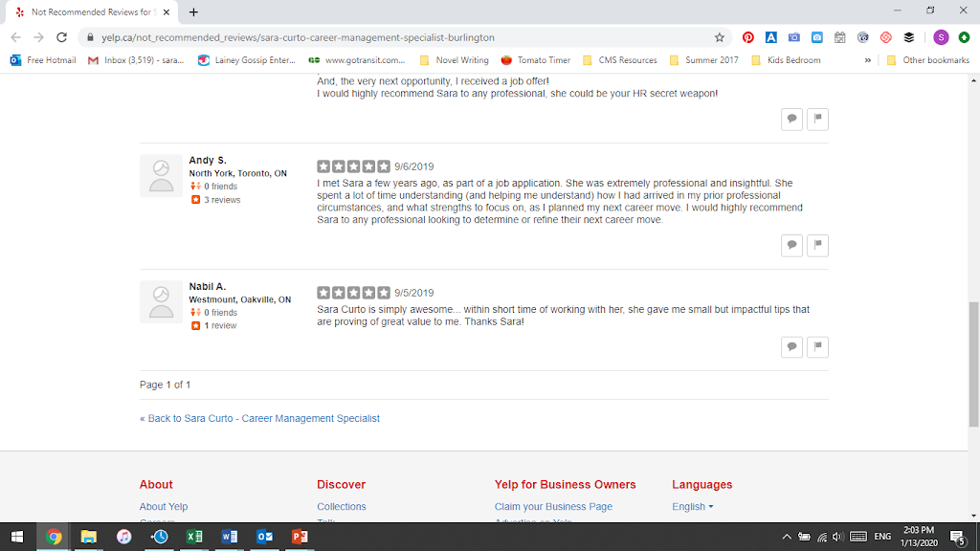This screenshot has height=551, width=980.
Task: Open iTunes from the taskbar
Action: [x=123, y=537]
